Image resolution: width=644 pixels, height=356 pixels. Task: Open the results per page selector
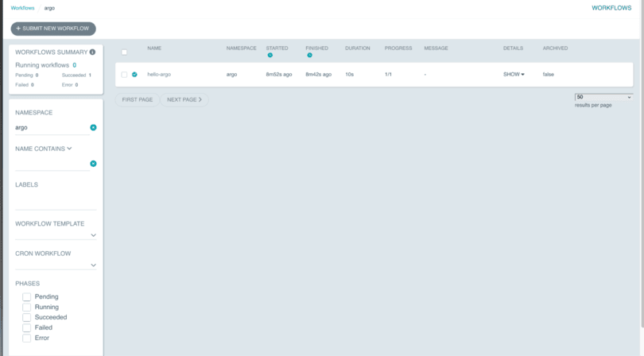pos(603,97)
